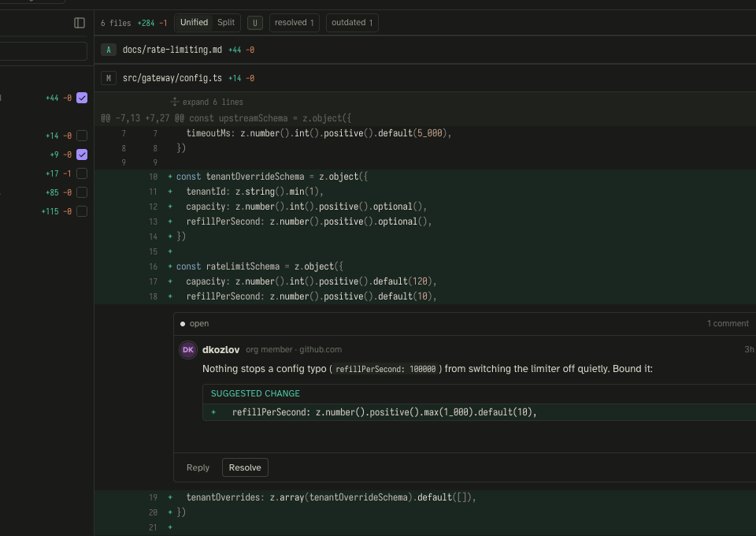
Task: Reply to dkozlov's comment thread
Action: [198, 467]
